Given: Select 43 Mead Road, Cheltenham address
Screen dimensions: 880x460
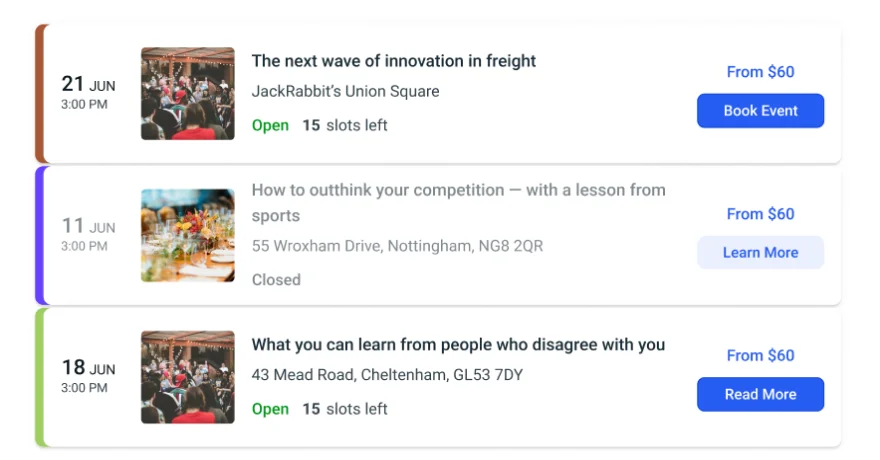Looking at the screenshot, I should pos(387,374).
